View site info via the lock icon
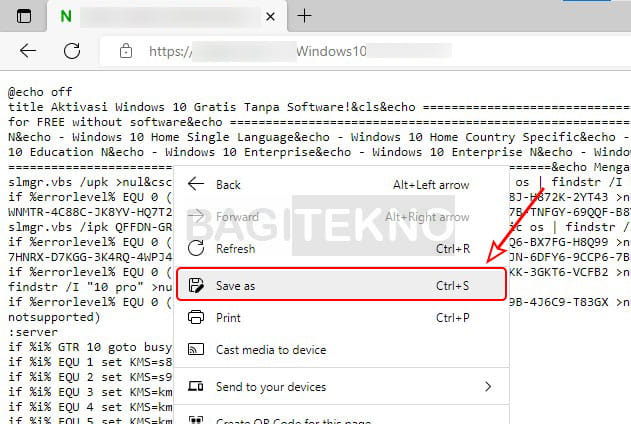Viewport: 631px width, 424px height. (x=125, y=51)
